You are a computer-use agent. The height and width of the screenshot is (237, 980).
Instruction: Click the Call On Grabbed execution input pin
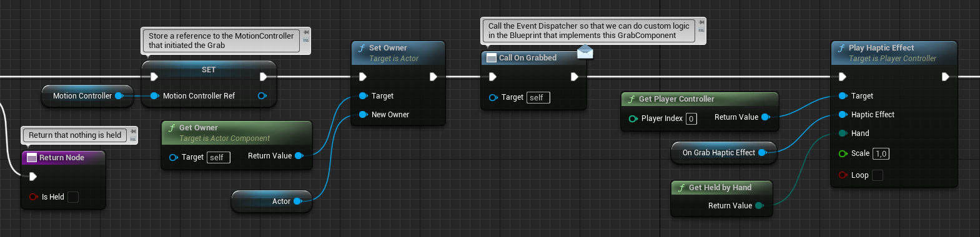493,77
